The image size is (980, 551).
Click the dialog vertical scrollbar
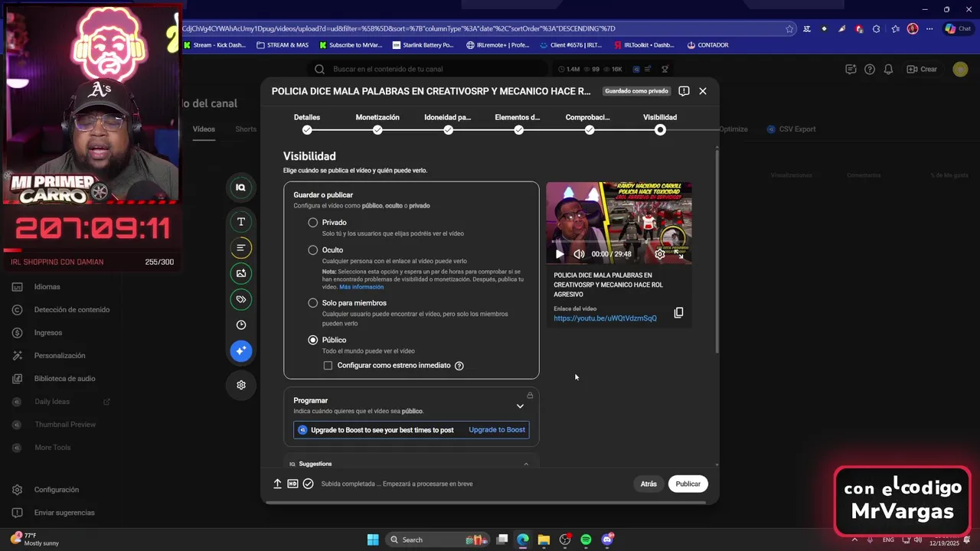pyautogui.click(x=717, y=251)
